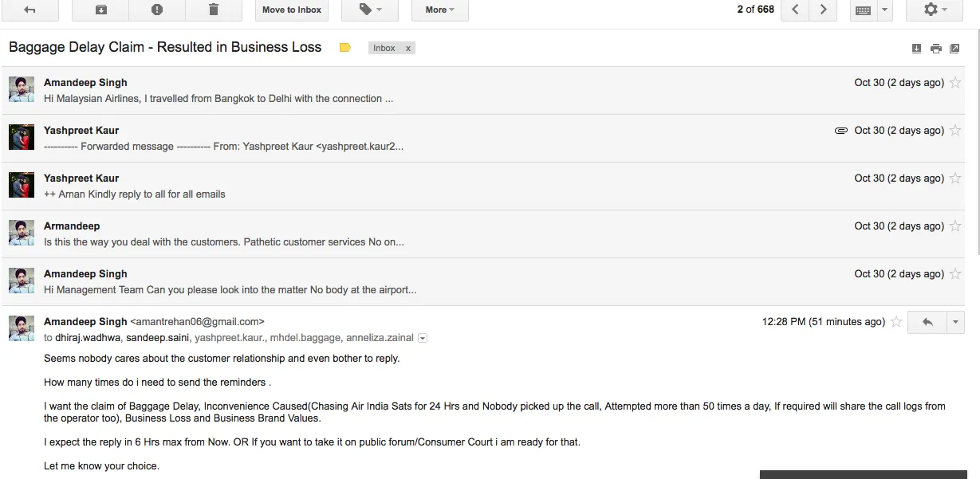
Task: Open conversation in new window
Action: [x=954, y=49]
